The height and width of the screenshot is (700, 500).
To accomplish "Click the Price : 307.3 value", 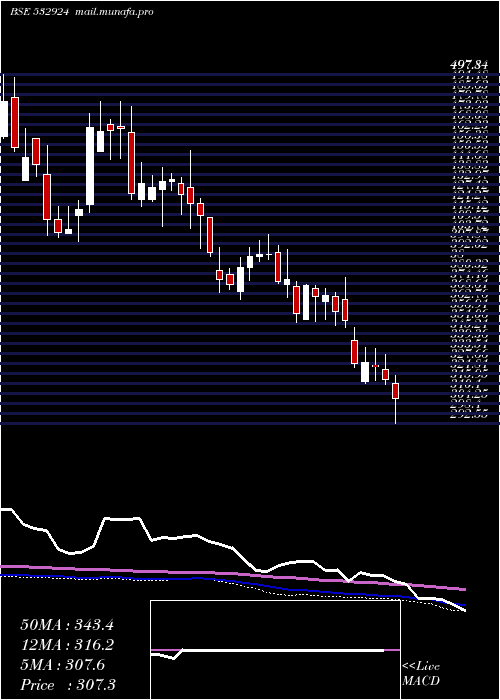I will click(68, 685).
